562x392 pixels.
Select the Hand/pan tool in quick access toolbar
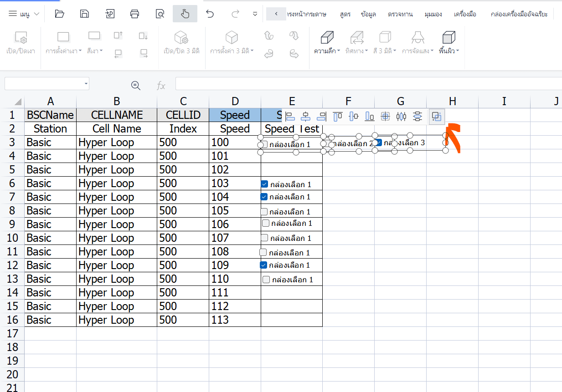click(x=185, y=14)
